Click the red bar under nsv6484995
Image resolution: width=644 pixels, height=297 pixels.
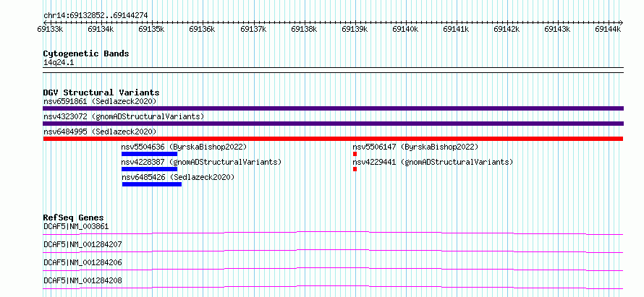(333, 139)
